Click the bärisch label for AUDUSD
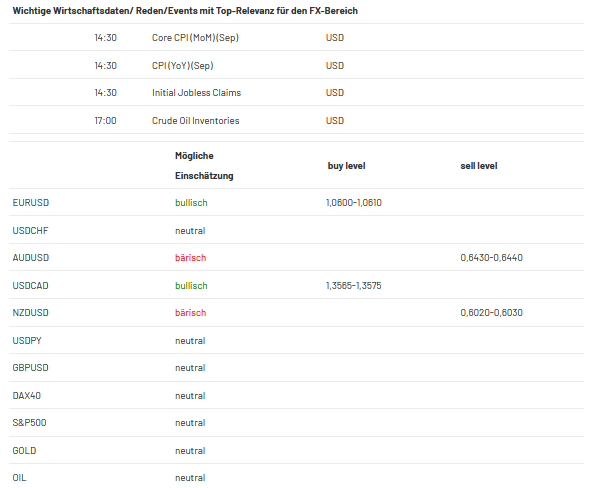The height and width of the screenshot is (488, 597). [x=190, y=258]
